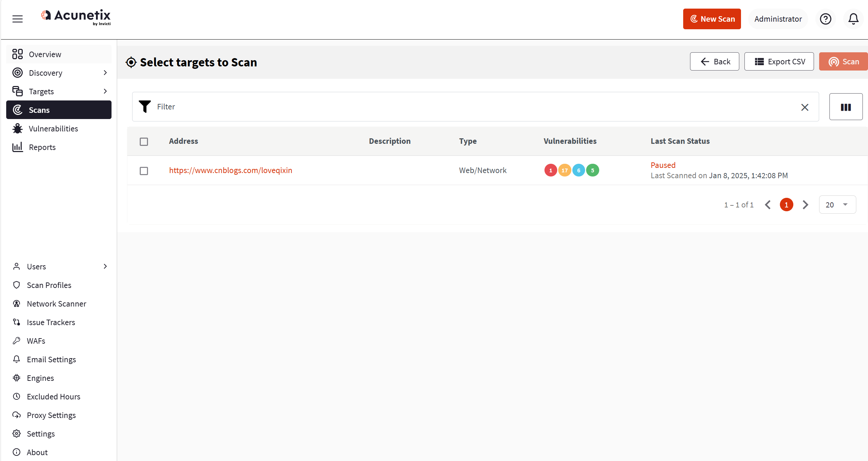Click the hamburger menu icon
Screen dimensions: 868x461
tap(18, 19)
